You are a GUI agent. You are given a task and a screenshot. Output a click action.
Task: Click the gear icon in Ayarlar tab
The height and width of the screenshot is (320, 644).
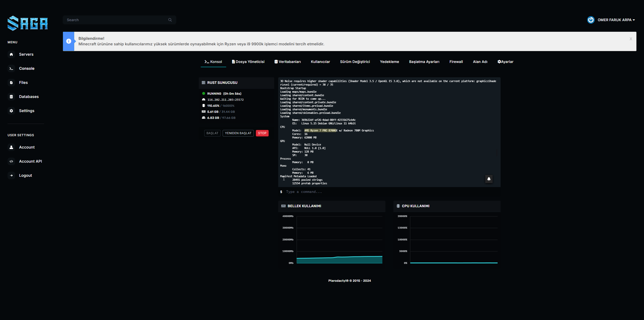tap(499, 62)
